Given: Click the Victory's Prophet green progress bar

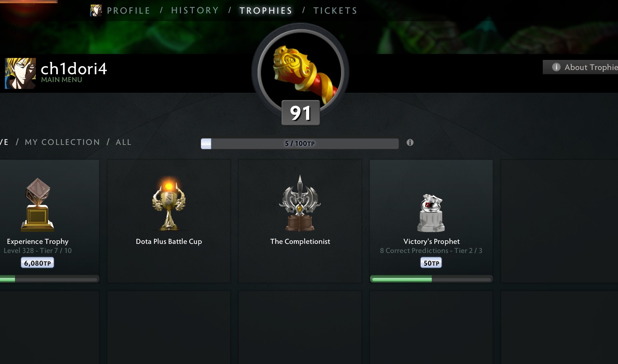Looking at the screenshot, I should (431, 279).
